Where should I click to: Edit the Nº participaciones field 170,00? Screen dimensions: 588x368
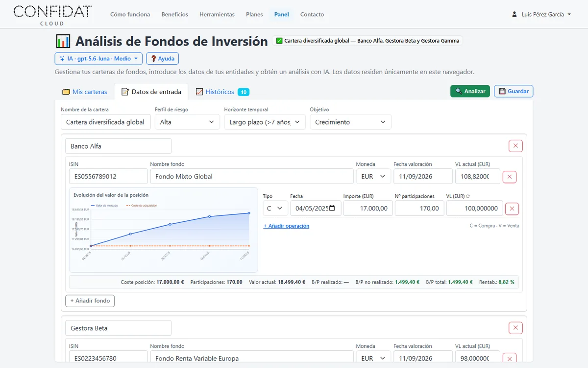pyautogui.click(x=419, y=208)
